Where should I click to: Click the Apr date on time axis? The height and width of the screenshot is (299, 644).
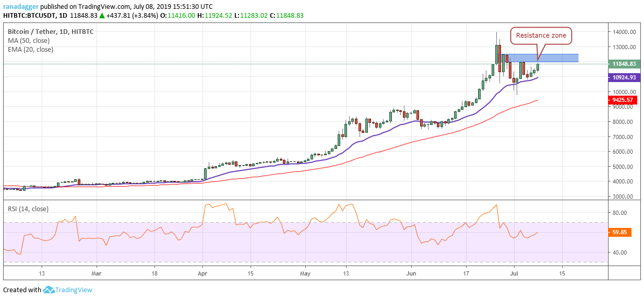point(203,273)
